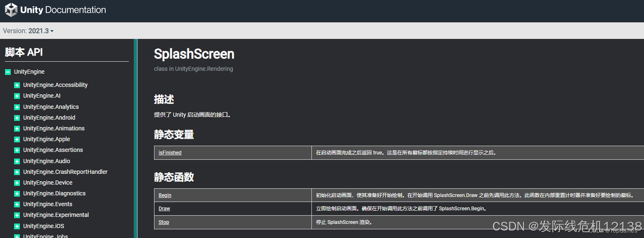The image size is (644, 238).
Task: Click the Draw description cell
Action: [x=478, y=209]
